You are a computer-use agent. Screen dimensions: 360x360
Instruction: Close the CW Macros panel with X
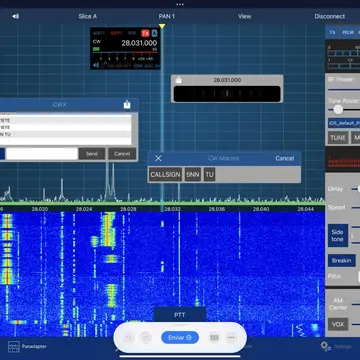pyautogui.click(x=158, y=158)
